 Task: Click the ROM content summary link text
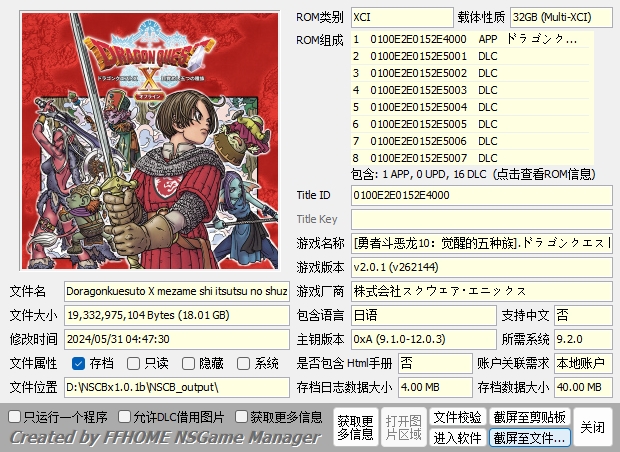pyautogui.click(x=473, y=174)
